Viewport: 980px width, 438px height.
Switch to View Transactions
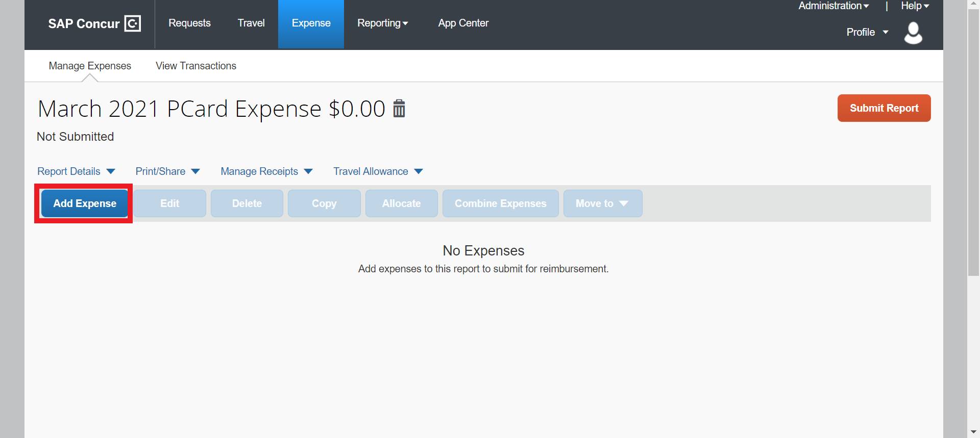pos(195,66)
